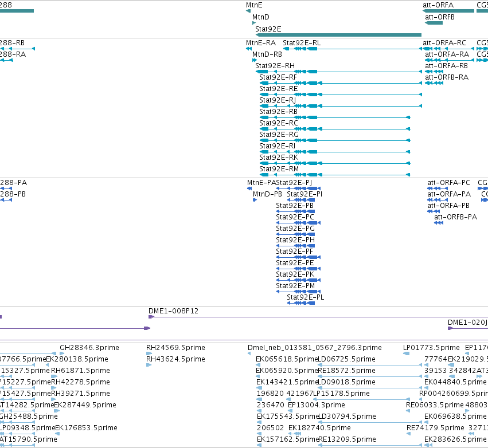Select protein att-ORFA-PA
Screen dimensions: 488x448
coord(449,194)
